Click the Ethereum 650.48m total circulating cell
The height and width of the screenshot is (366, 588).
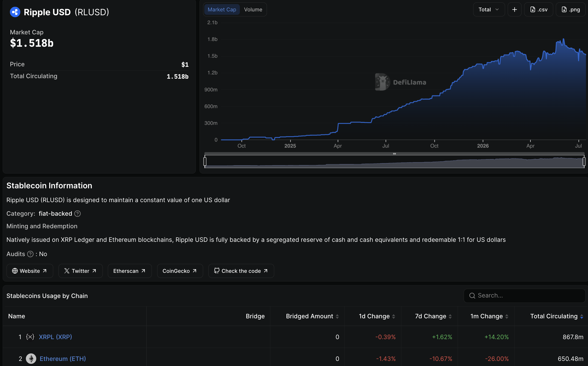pyautogui.click(x=571, y=359)
